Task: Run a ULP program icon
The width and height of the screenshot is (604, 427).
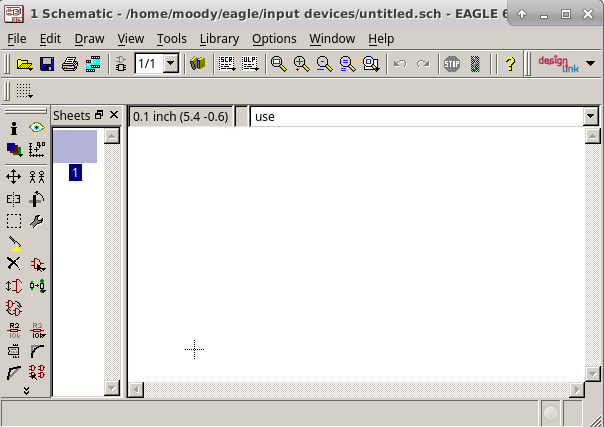Action: [250, 64]
